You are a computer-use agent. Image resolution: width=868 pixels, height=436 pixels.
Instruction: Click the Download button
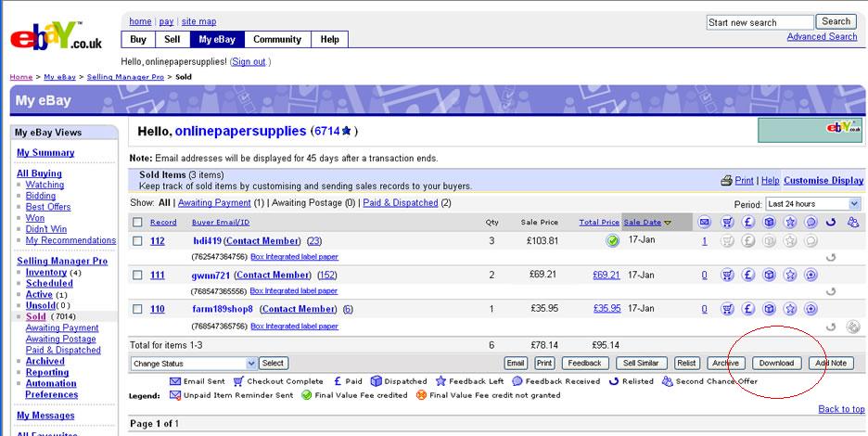776,364
